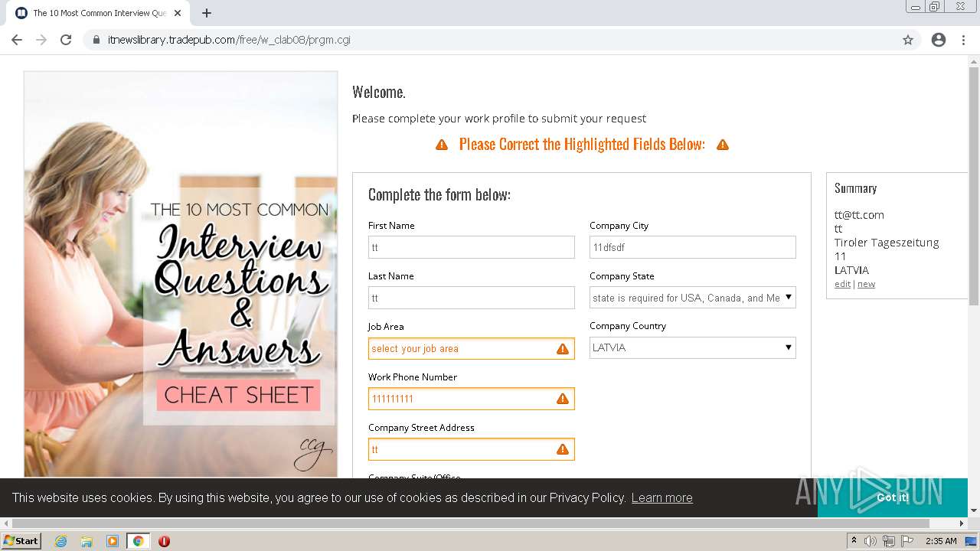Open the Chrome profile account icon

pos(939,40)
